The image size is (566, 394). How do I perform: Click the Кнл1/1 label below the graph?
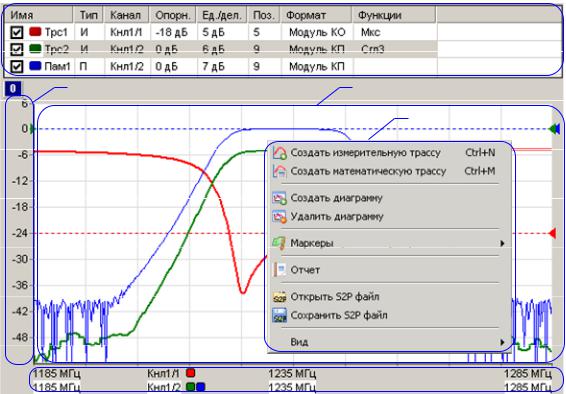(x=164, y=373)
